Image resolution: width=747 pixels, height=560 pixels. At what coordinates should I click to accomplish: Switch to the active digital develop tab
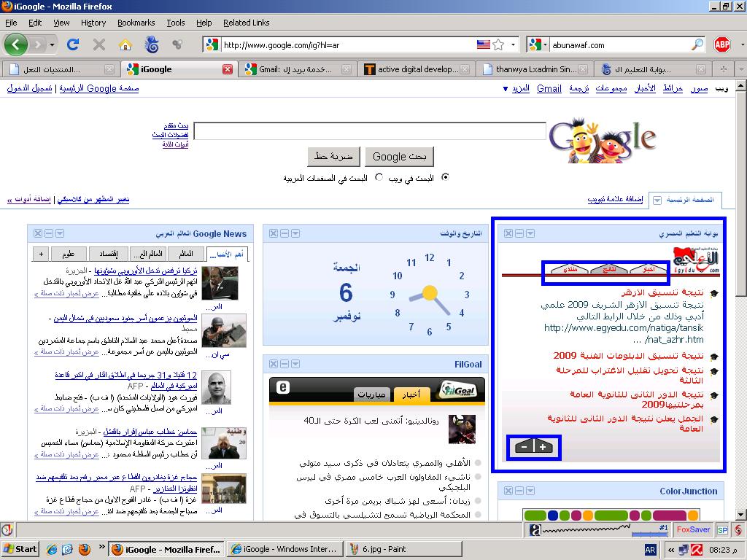click(x=417, y=69)
